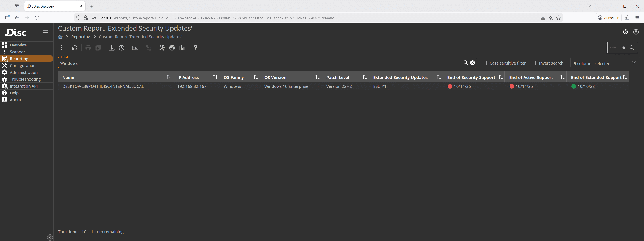
Task: Toggle sorting on the IP Address column
Action: click(215, 77)
